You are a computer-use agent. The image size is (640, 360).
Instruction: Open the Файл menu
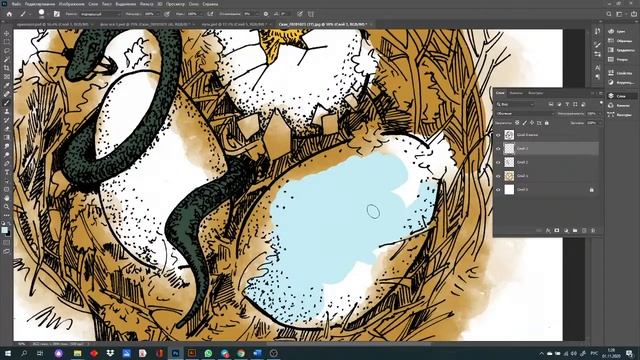coord(16,4)
